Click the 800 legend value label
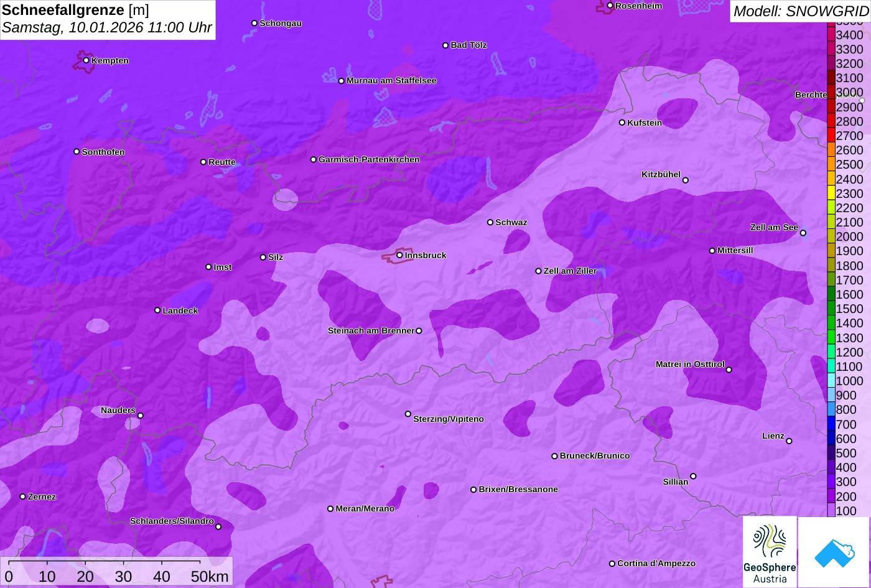871x588 pixels. click(x=846, y=409)
